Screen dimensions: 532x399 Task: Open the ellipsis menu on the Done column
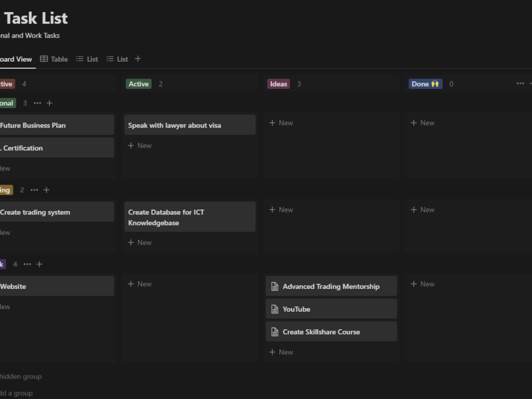tap(520, 84)
